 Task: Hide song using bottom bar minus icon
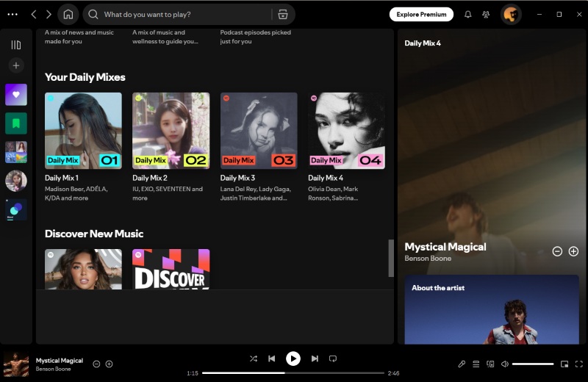tap(96, 364)
